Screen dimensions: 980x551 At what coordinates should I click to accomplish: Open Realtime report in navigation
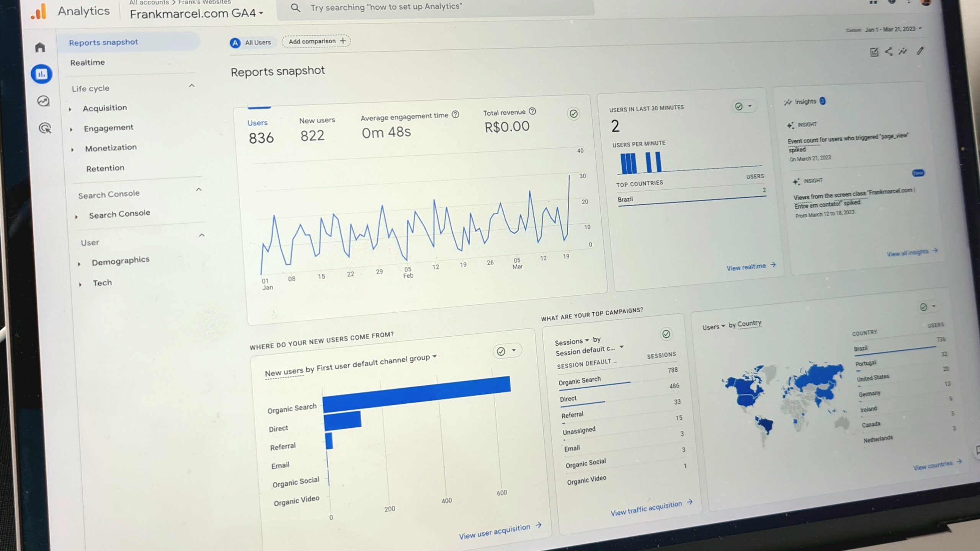[87, 62]
